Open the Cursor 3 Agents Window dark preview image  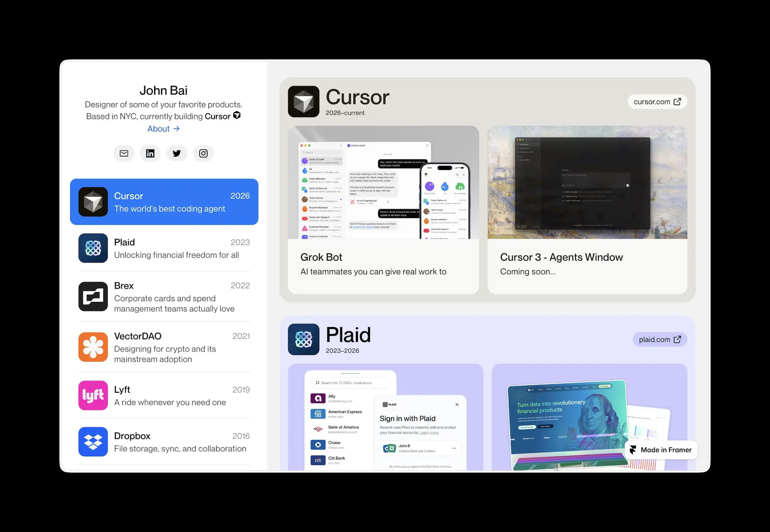pos(587,182)
